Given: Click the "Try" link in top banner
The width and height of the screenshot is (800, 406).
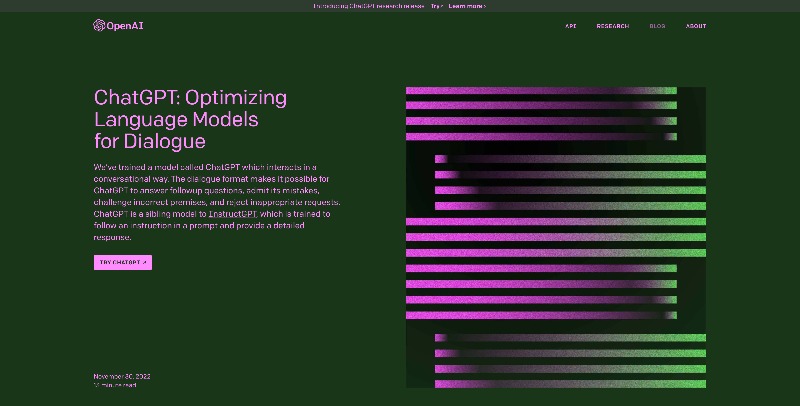Looking at the screenshot, I should (436, 6).
